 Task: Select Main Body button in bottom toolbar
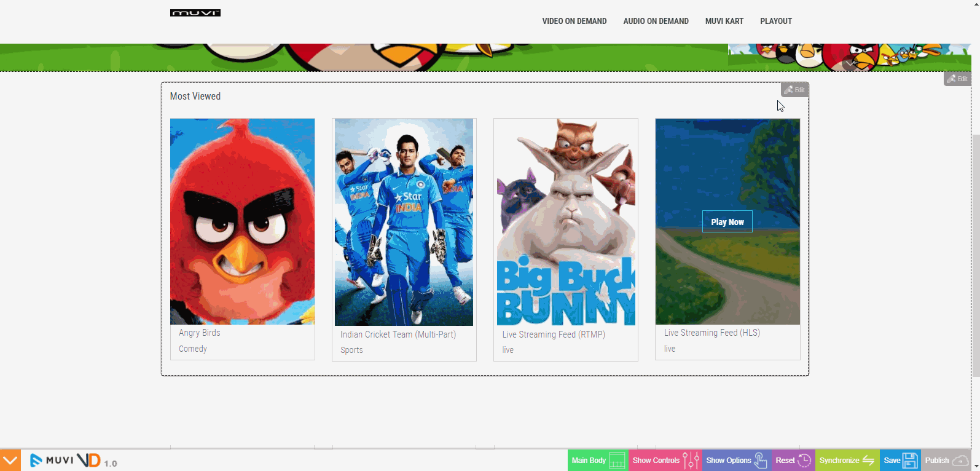(x=598, y=460)
